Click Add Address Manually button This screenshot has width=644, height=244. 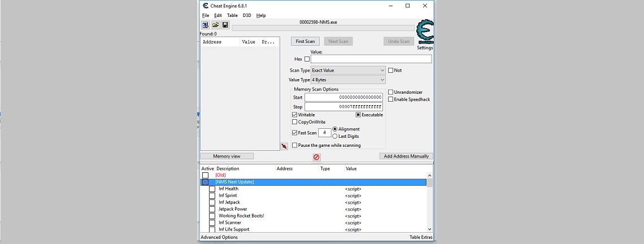(x=406, y=156)
